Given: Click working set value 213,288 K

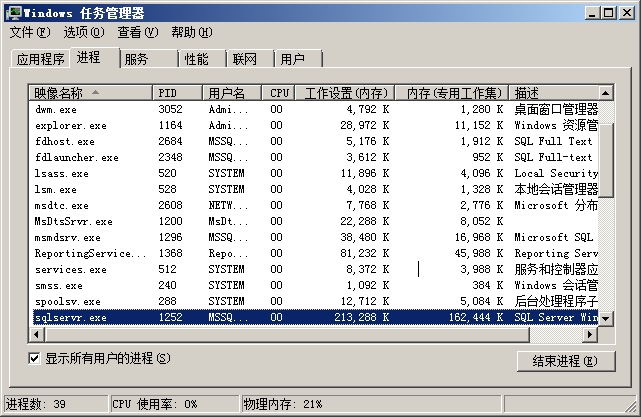Looking at the screenshot, I should [x=361, y=317].
